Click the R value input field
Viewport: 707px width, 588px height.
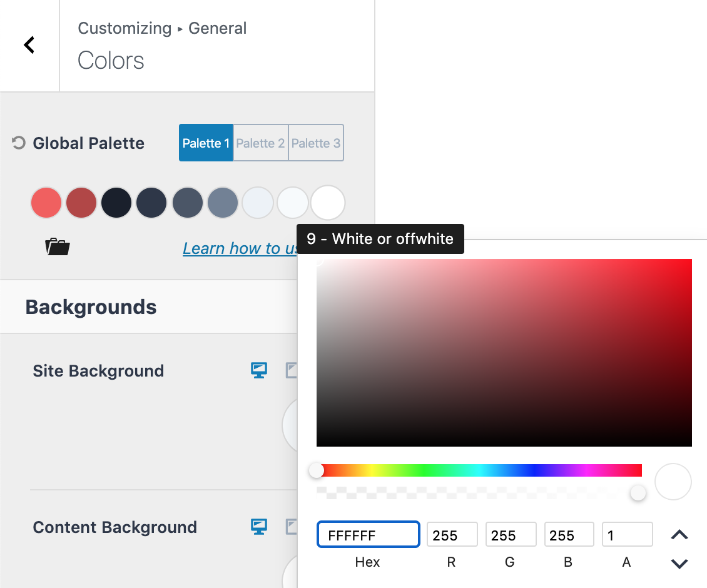click(452, 535)
